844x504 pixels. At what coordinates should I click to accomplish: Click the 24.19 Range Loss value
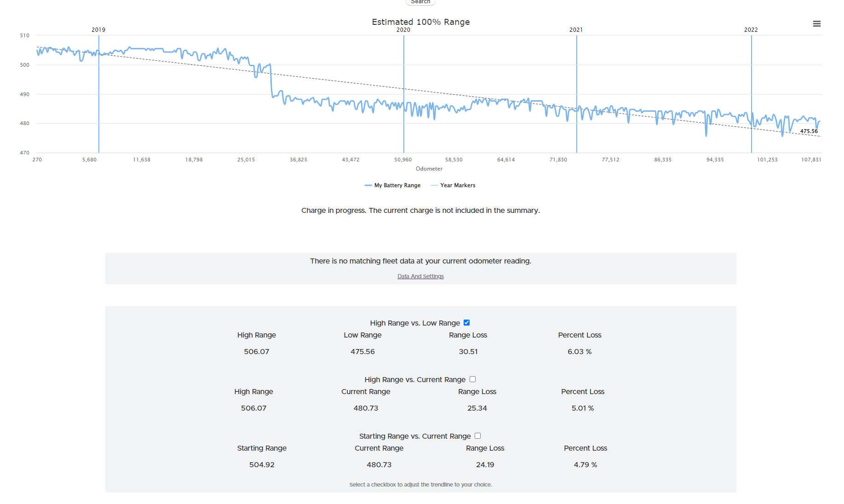485,464
